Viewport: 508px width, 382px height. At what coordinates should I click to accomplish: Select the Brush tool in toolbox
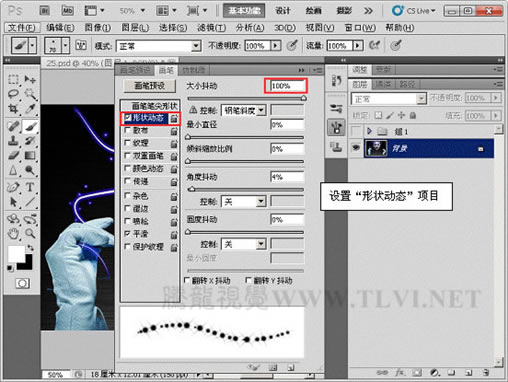[x=30, y=126]
